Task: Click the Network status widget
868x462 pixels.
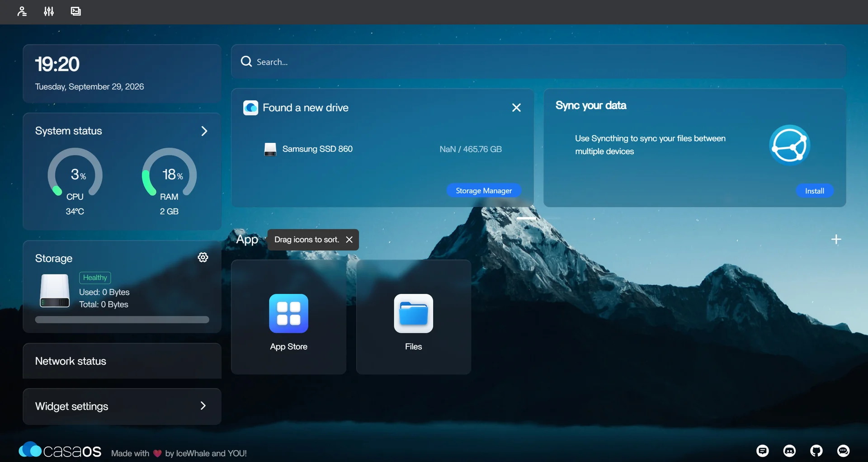Action: tap(122, 361)
